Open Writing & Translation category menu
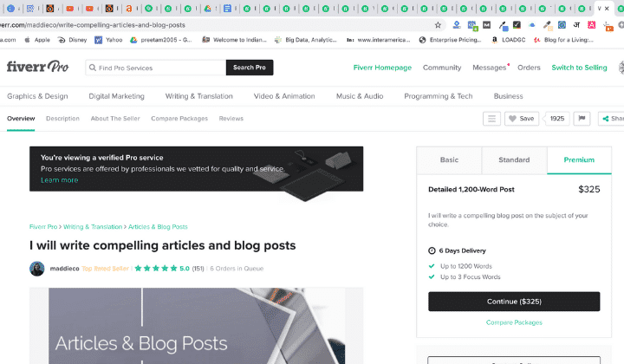This screenshot has width=624, height=364. point(199,96)
